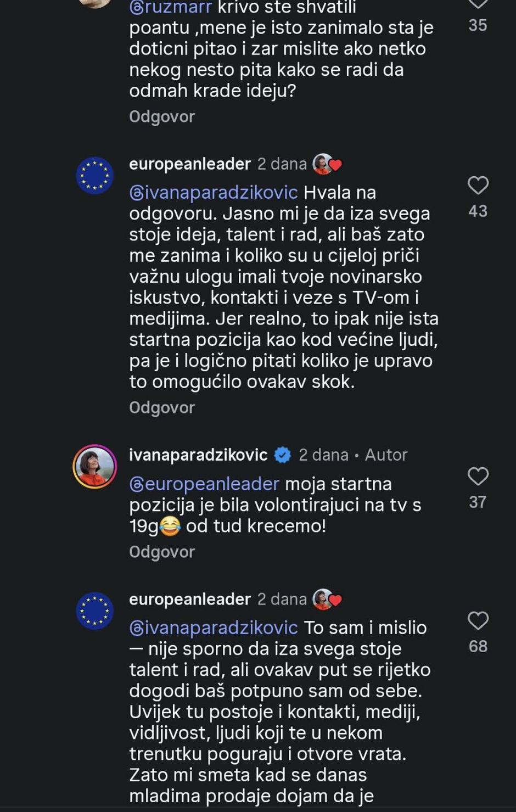Follow the @ivanaparadzikovic mention before 'Hvala na'

coord(214,193)
